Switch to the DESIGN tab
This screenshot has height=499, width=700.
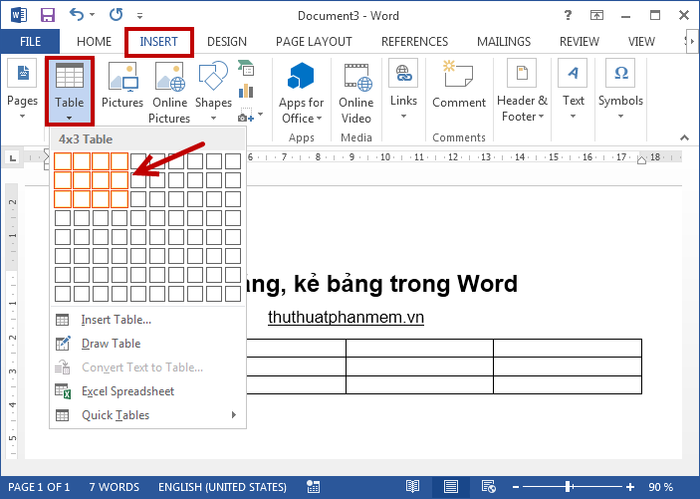pos(227,42)
